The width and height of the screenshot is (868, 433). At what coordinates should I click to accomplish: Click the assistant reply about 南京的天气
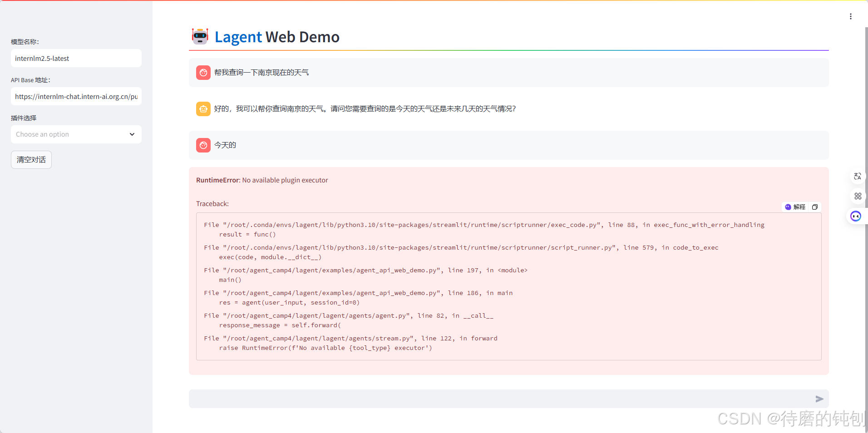(365, 109)
